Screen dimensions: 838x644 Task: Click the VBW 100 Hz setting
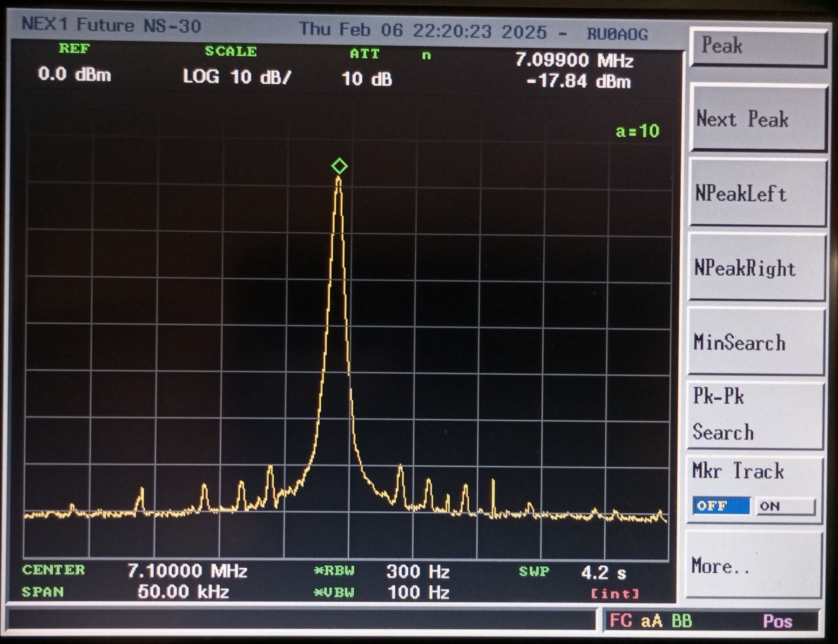[x=418, y=592]
